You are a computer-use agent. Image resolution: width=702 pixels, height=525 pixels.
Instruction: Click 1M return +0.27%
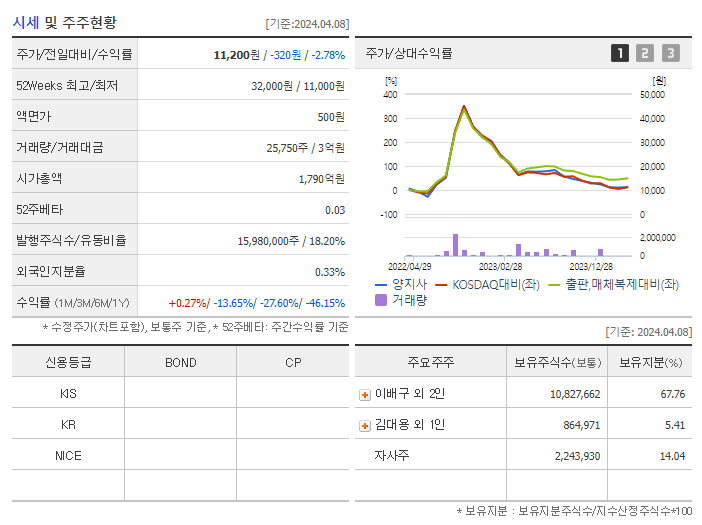[187, 303]
